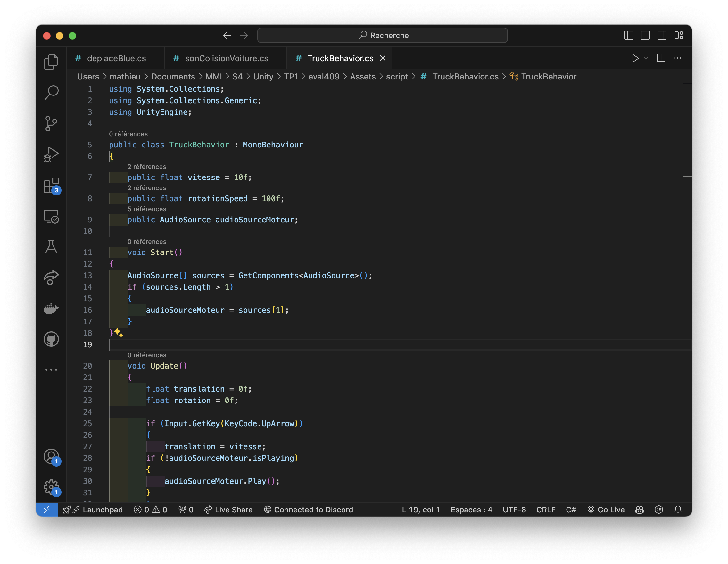Change file encoding from UTF-8
The width and height of the screenshot is (728, 564).
point(514,510)
